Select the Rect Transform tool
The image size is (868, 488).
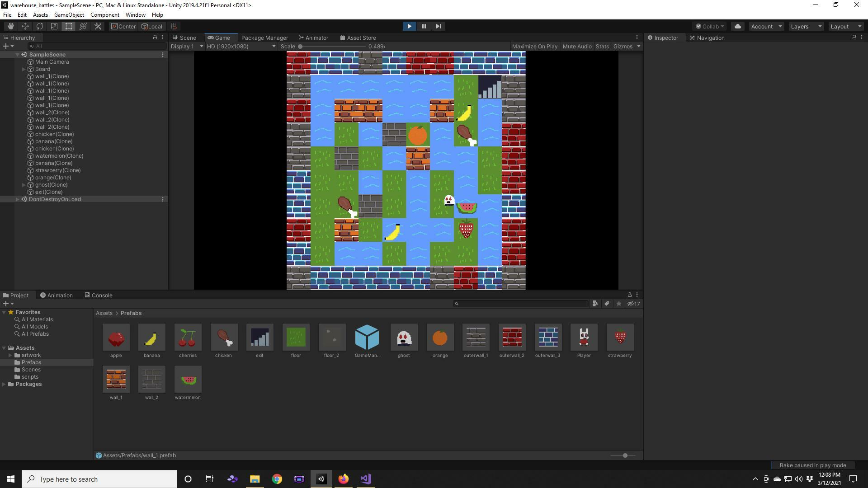point(69,26)
